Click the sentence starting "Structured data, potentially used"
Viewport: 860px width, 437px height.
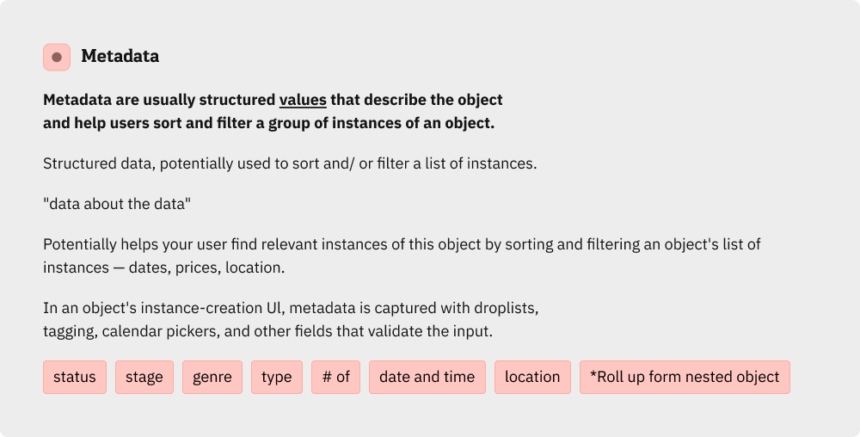[x=290, y=163]
